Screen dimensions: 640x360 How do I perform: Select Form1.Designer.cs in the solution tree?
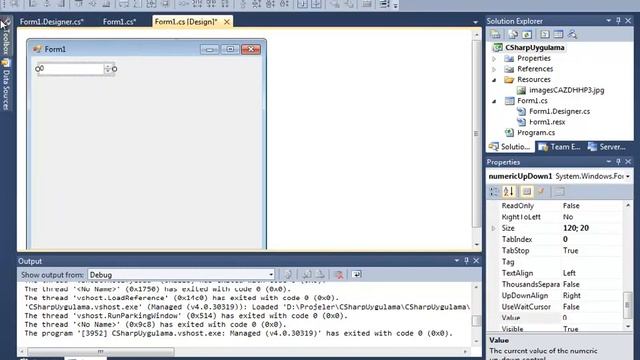pos(559,111)
